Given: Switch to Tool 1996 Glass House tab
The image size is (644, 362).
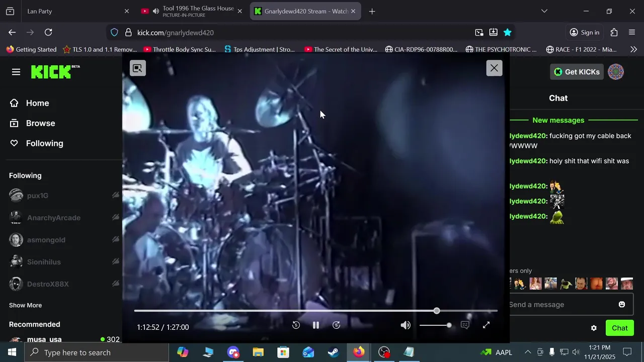Looking at the screenshot, I should (191, 11).
